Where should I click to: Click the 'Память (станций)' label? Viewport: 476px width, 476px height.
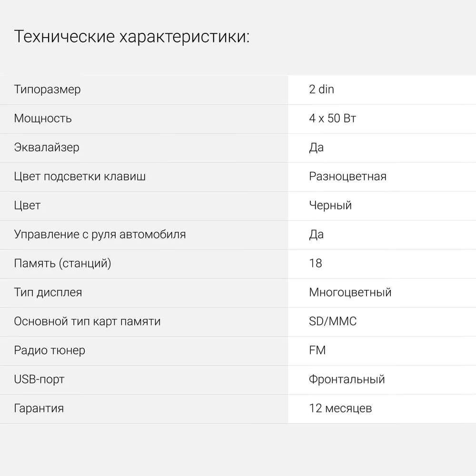[62, 264]
